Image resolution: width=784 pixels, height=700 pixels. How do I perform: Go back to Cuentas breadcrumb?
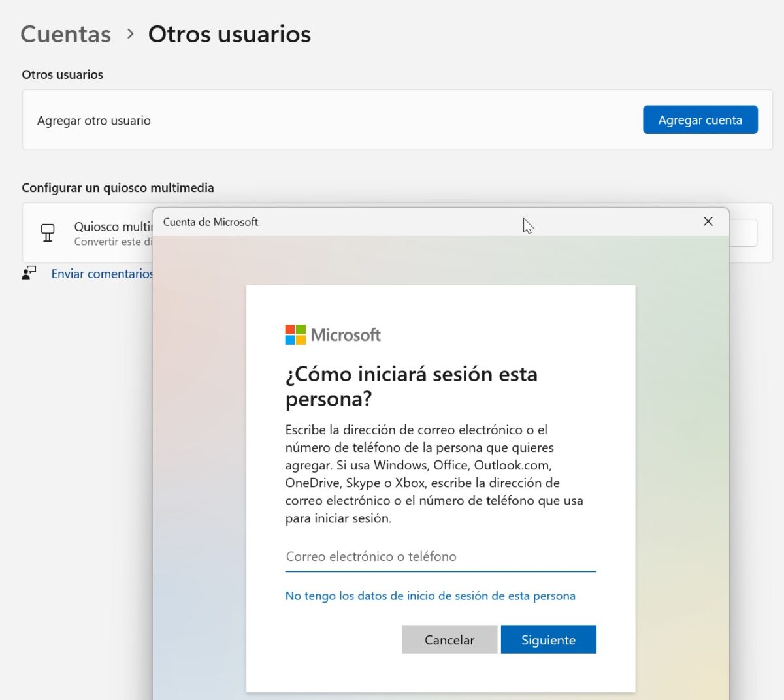66,34
